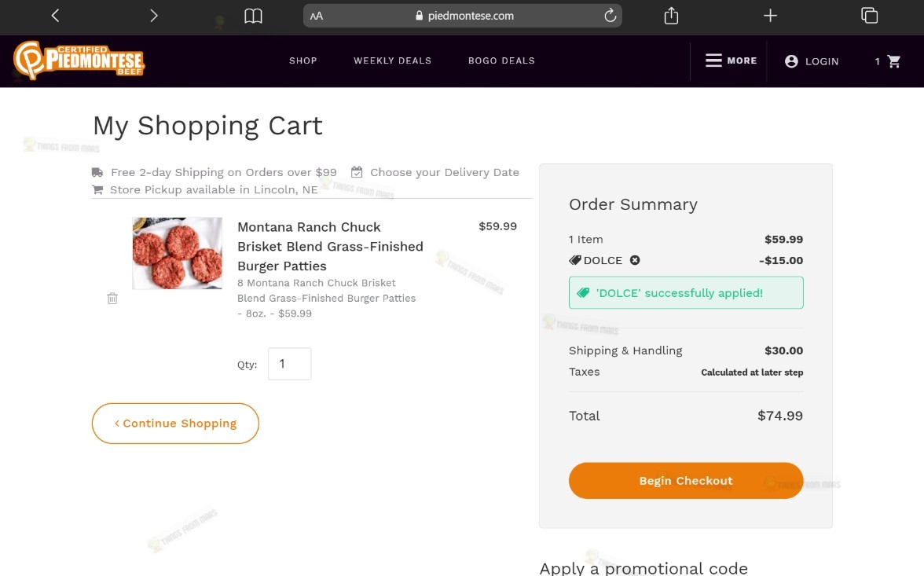This screenshot has height=576, width=924.
Task: Click the LOGIN account link
Action: [x=812, y=61]
